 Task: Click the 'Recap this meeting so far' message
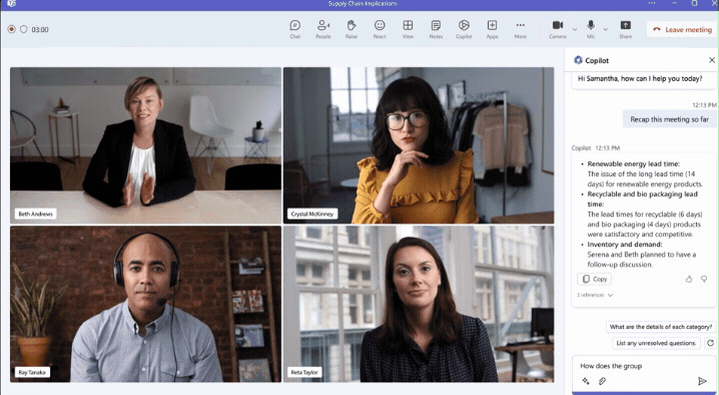(669, 119)
